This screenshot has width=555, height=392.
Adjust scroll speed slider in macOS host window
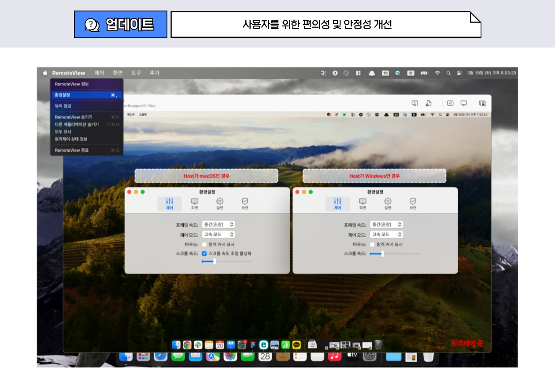[x=227, y=261]
